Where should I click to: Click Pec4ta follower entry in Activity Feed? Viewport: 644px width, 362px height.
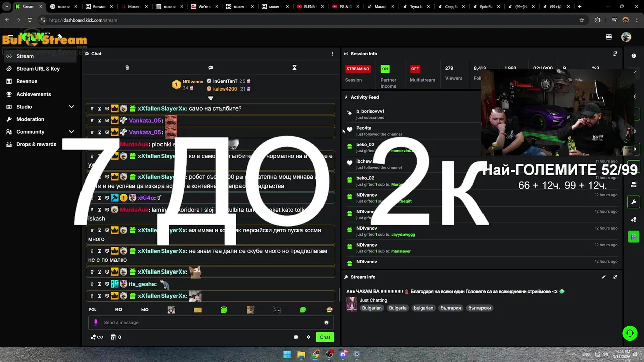pyautogui.click(x=364, y=128)
